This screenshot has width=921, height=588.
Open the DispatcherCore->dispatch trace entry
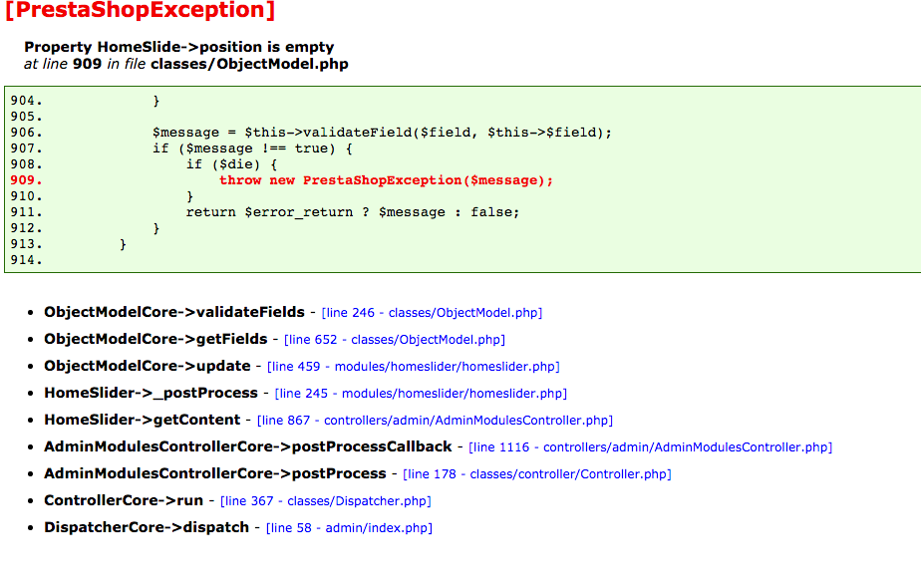[x=147, y=528]
